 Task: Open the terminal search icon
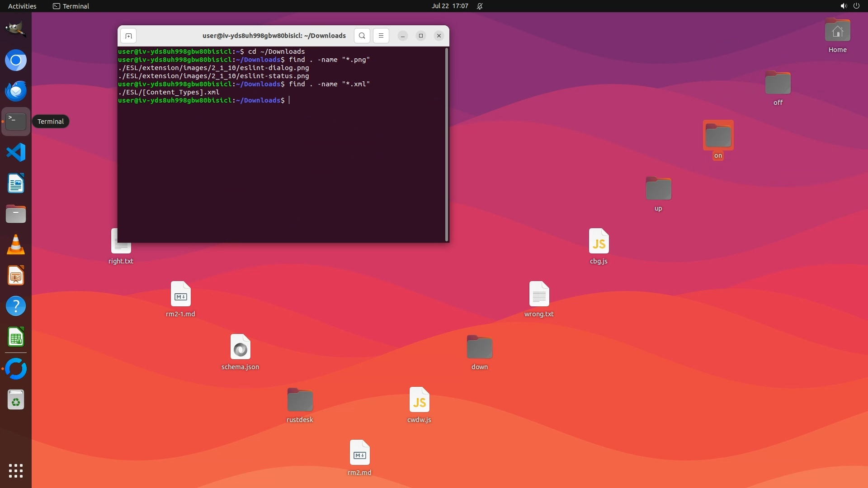pyautogui.click(x=362, y=36)
